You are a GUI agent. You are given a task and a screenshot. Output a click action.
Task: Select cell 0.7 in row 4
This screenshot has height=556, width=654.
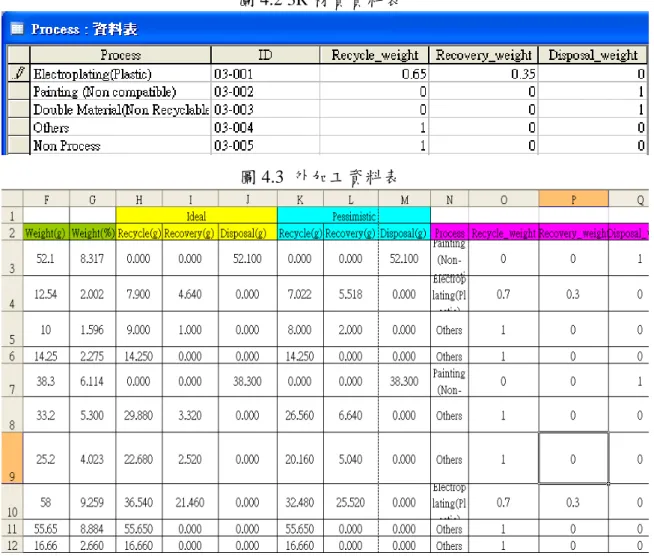click(503, 294)
